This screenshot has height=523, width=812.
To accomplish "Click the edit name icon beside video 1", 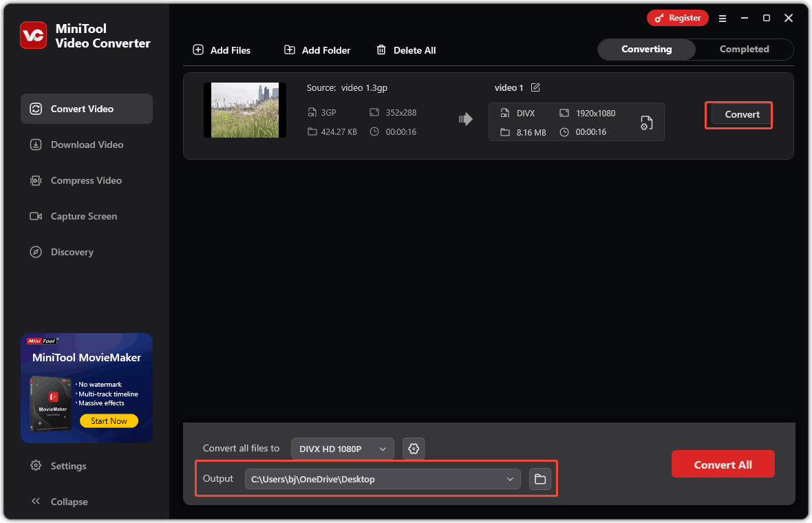I will (x=535, y=87).
